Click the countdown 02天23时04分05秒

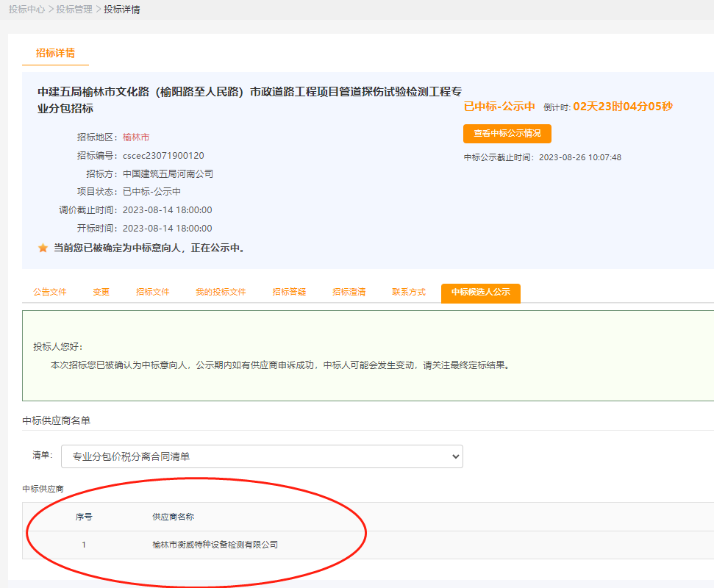pos(623,107)
